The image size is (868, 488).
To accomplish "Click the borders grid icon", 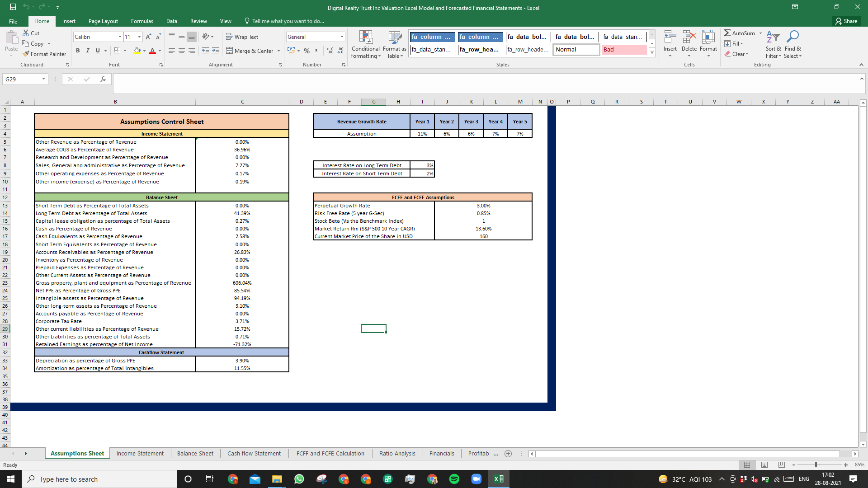I will [118, 51].
